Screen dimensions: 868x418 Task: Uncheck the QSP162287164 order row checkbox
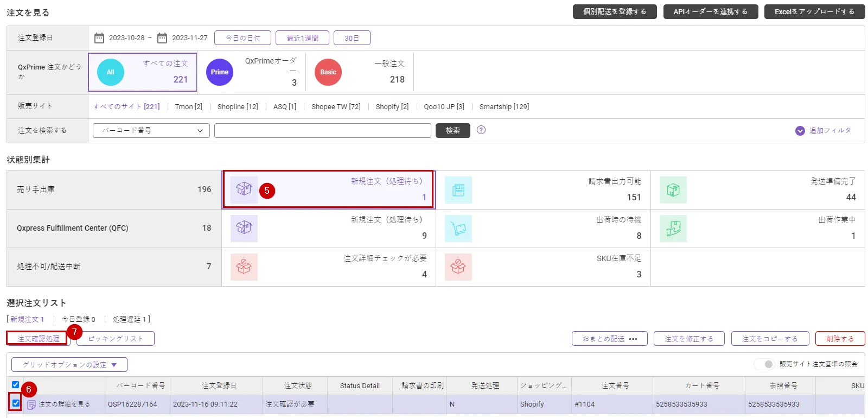coord(16,403)
